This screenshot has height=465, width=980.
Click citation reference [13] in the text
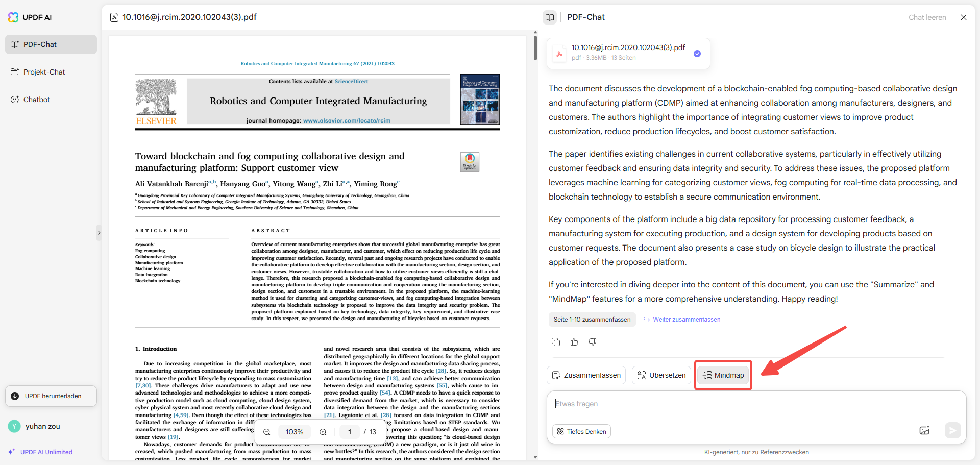point(393,379)
